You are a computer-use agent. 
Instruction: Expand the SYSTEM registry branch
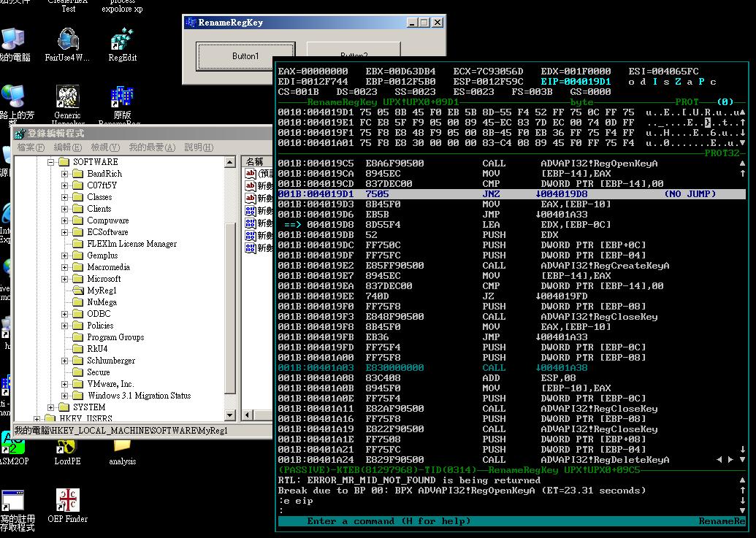pyautogui.click(x=51, y=407)
